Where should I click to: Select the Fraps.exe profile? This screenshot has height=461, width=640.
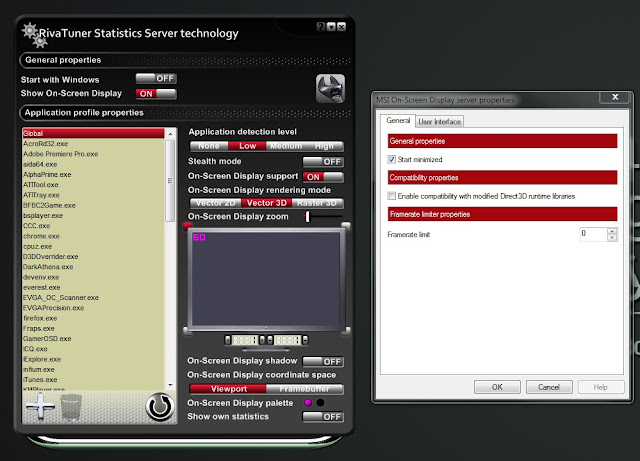pyautogui.click(x=93, y=328)
